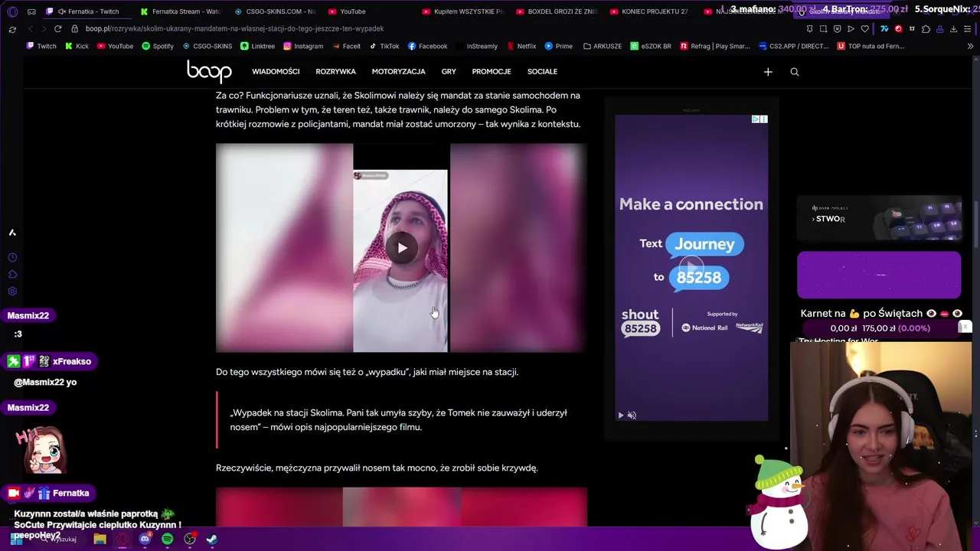Show more bookmarks overflow chevron
The image size is (980, 551).
click(970, 46)
